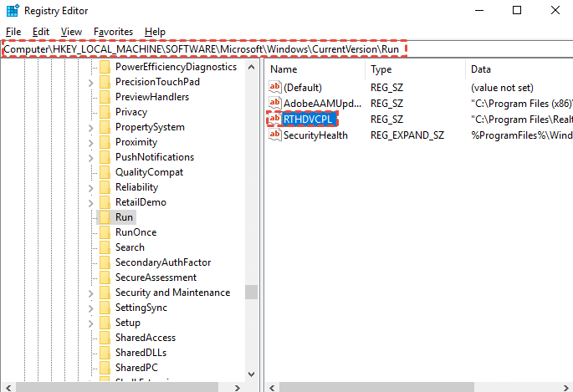
Task: Select the QualityCompat key label
Action: pos(149,172)
